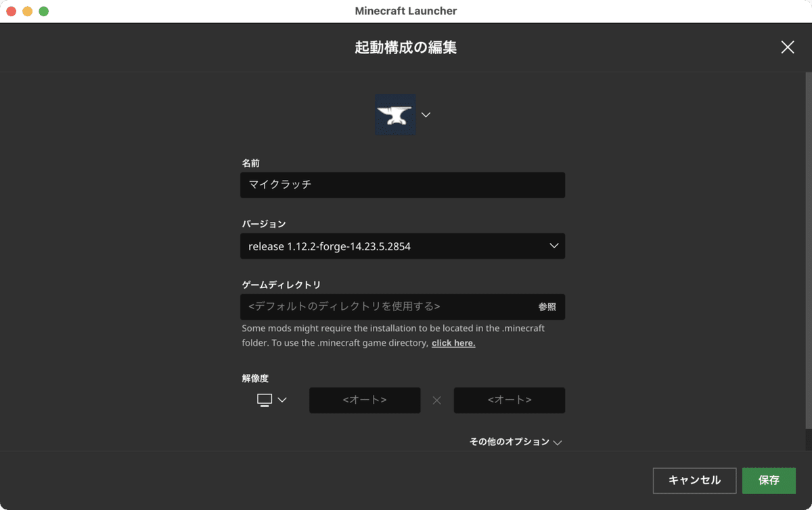
Task: Cancel editing with the キャンセル button
Action: 694,480
